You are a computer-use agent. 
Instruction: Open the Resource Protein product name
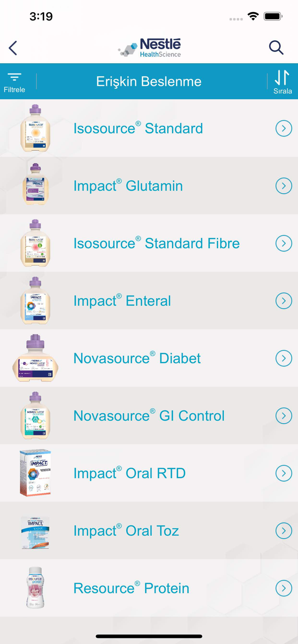(x=131, y=588)
